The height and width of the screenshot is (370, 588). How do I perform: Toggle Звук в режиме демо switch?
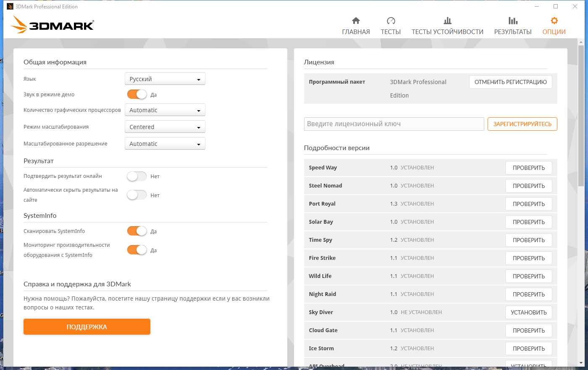(x=137, y=95)
